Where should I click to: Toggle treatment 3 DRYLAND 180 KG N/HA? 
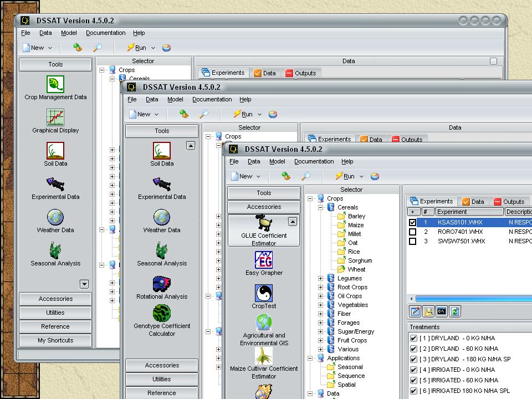pyautogui.click(x=413, y=359)
